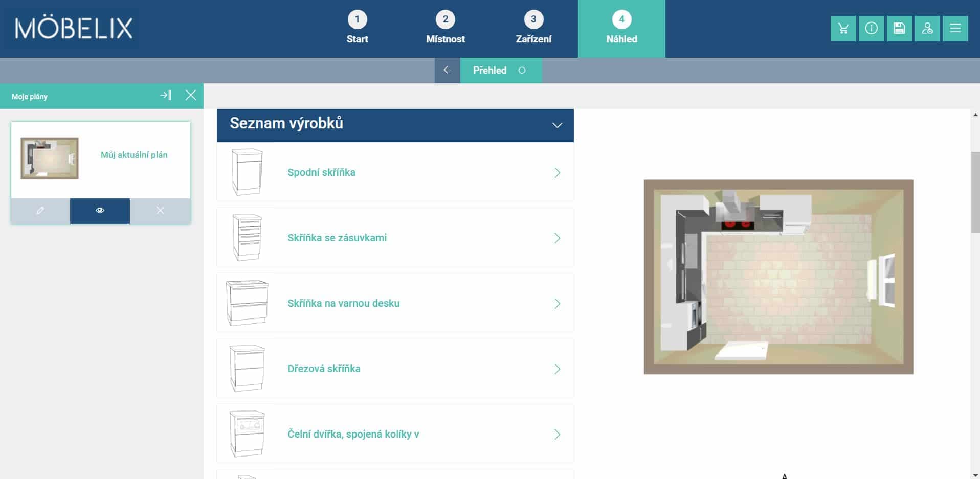Open the Spodní skříňka product link
980x479 pixels.
(321, 172)
